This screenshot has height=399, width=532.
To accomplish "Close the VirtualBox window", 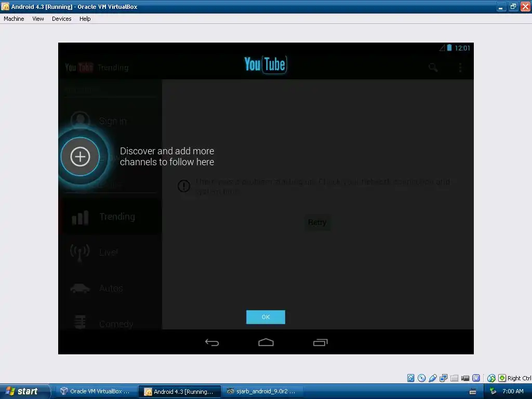I will click(x=525, y=7).
